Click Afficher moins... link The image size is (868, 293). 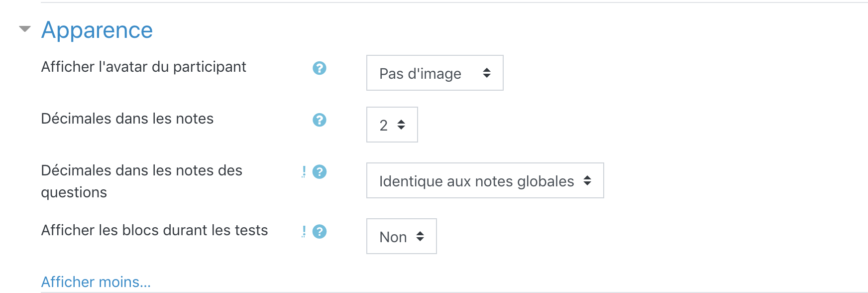[96, 282]
